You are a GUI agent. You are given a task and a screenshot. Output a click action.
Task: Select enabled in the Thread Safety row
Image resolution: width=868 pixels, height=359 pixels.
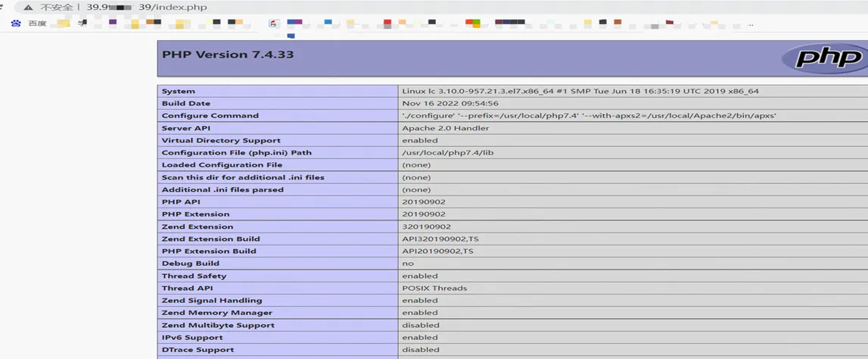click(419, 276)
